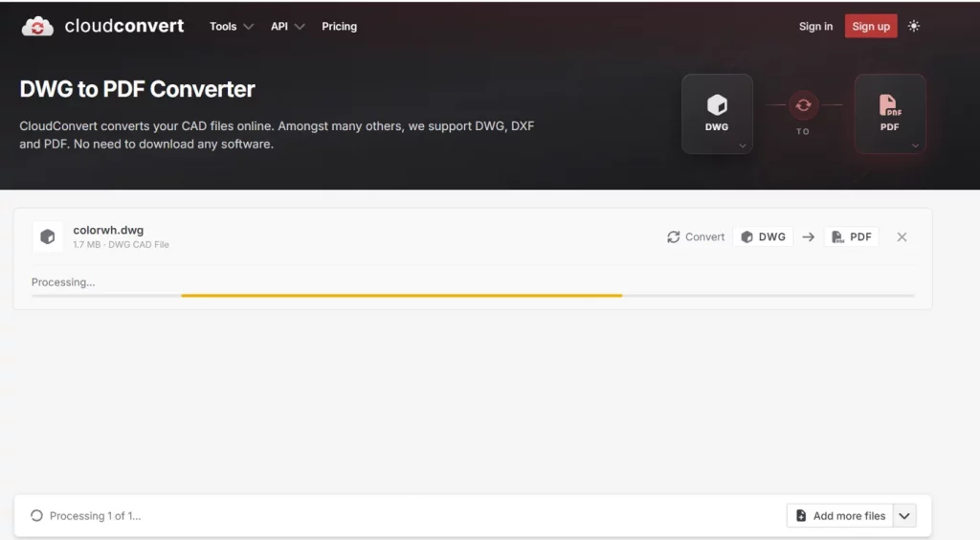980x540 pixels.
Task: Click the colorwh.dwg file type icon
Action: point(48,236)
